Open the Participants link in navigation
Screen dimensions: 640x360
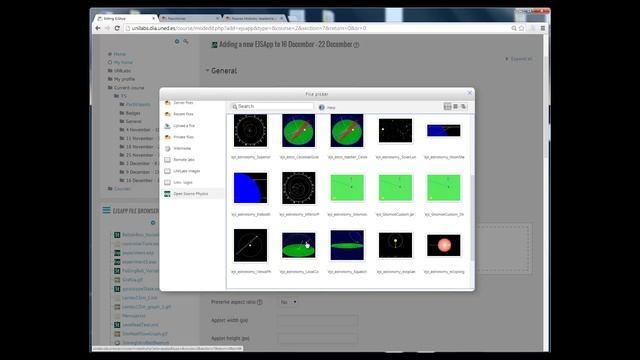click(x=138, y=104)
